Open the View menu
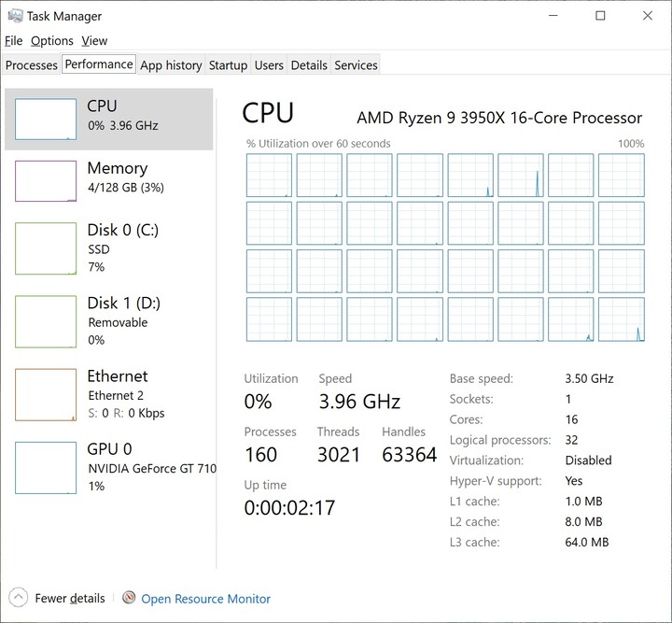Screen dimensions: 672x623 [94, 41]
